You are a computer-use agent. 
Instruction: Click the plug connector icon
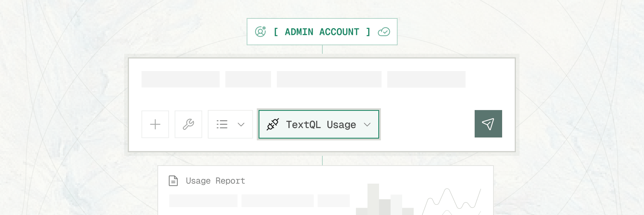point(273,124)
